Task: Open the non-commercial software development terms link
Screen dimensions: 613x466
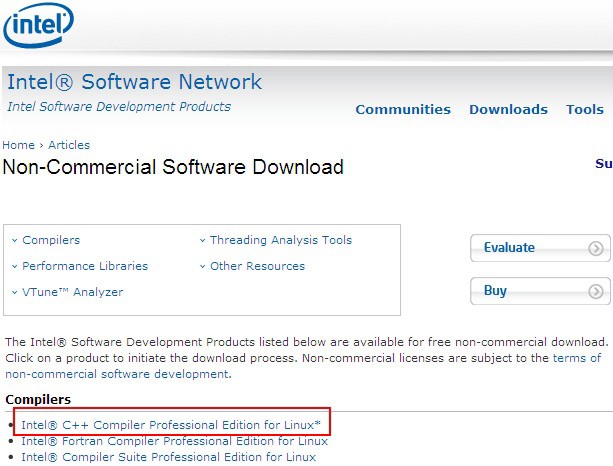Action: 118,374
